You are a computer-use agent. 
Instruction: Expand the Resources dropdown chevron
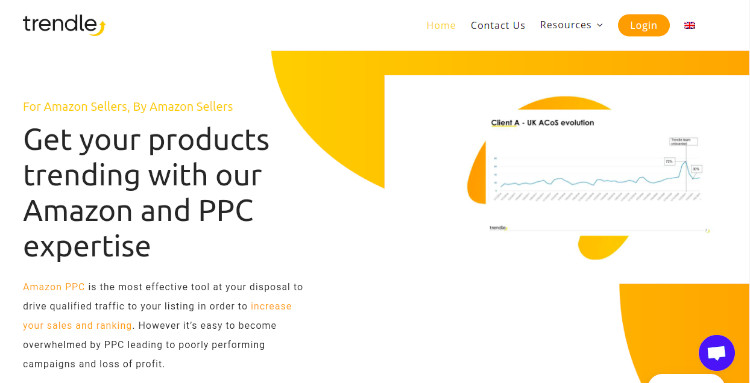click(x=600, y=25)
